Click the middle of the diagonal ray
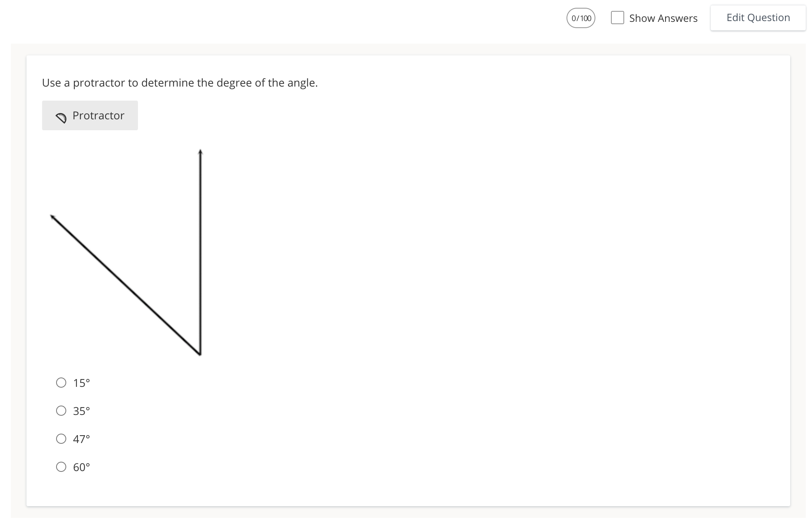Viewport: 812px width, 521px height. coord(125,285)
